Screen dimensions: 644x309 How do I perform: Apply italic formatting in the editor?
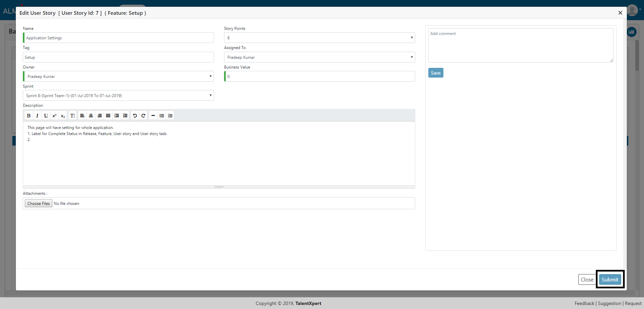[x=37, y=116]
